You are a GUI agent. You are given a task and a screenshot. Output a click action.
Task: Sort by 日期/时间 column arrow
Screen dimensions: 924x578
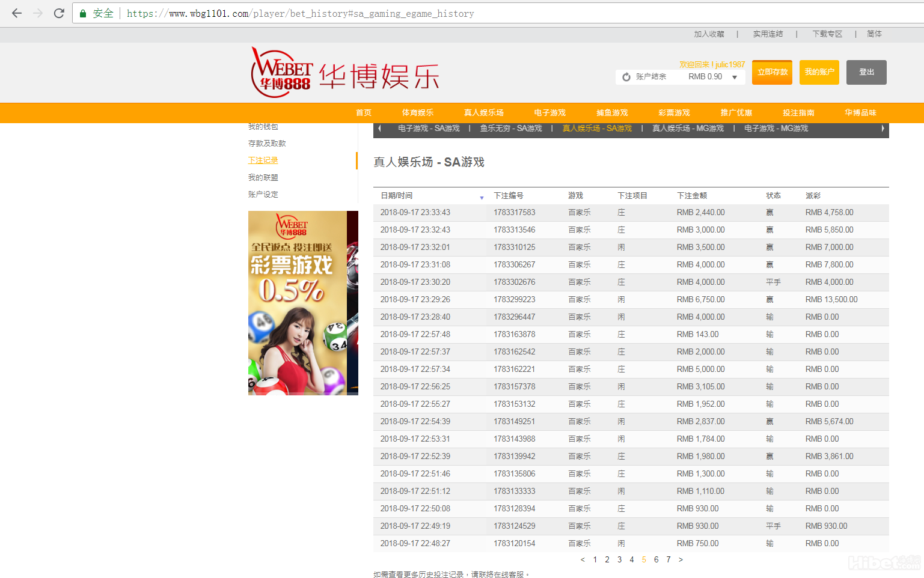[482, 198]
